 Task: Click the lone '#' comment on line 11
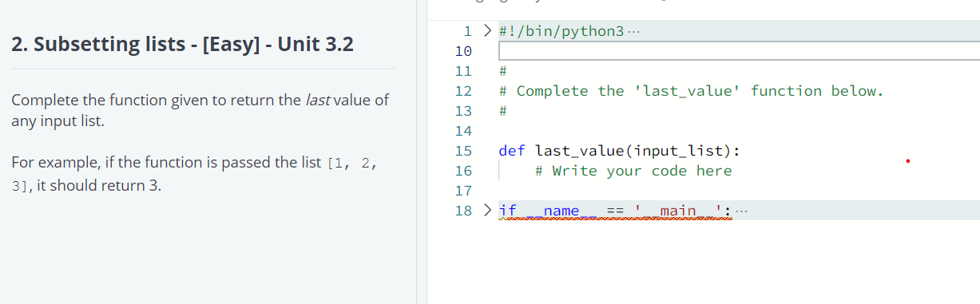point(503,71)
